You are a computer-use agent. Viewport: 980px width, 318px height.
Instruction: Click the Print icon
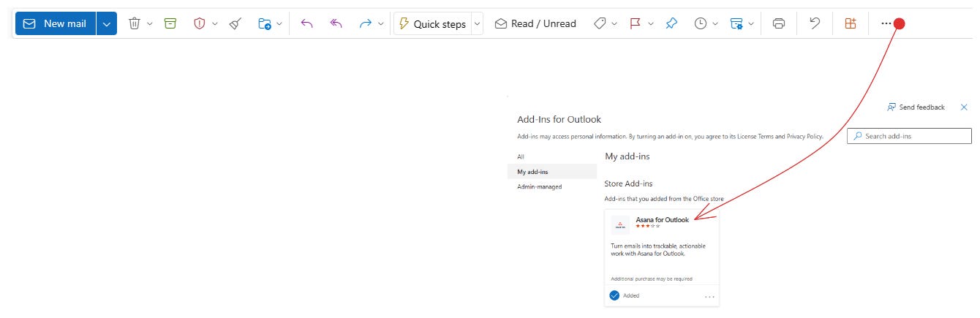click(779, 23)
